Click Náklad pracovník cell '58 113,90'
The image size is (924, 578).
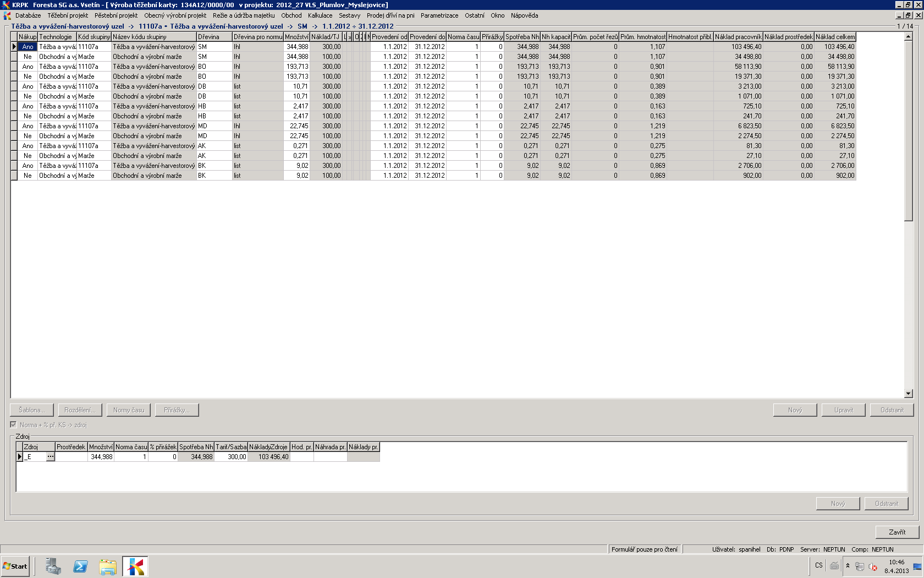pyautogui.click(x=738, y=67)
